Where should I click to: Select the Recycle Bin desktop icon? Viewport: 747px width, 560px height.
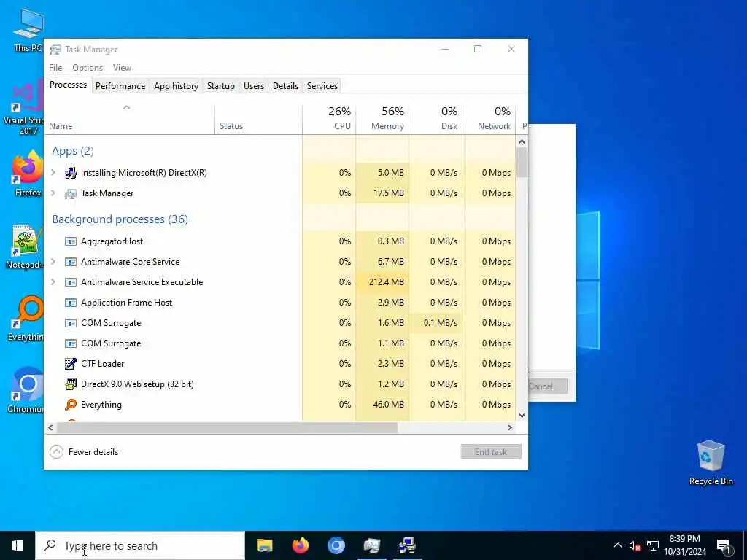pos(711,463)
